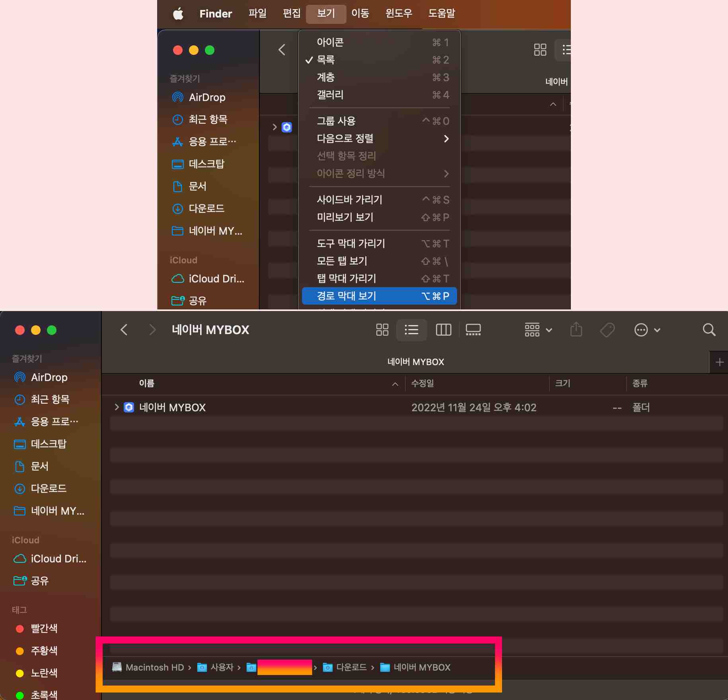This screenshot has height=700, width=728.
Task: Open the Apple menu
Action: [x=178, y=14]
